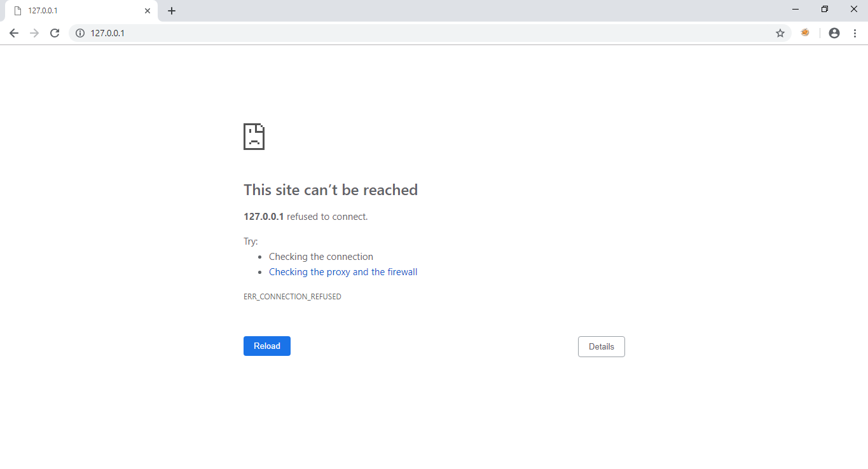Bookmark this page with the star icon
Viewport: 868px width, 469px height.
pyautogui.click(x=780, y=33)
